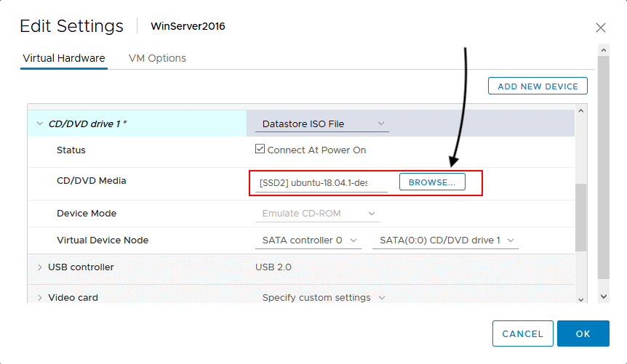Click the CD/DVD Media ISO path field
The width and height of the screenshot is (627, 364).
pos(318,183)
